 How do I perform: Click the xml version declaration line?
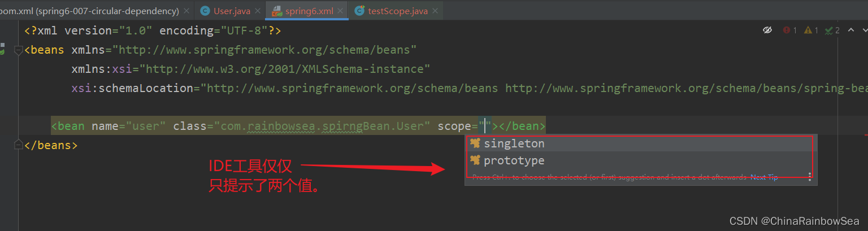coord(153,30)
